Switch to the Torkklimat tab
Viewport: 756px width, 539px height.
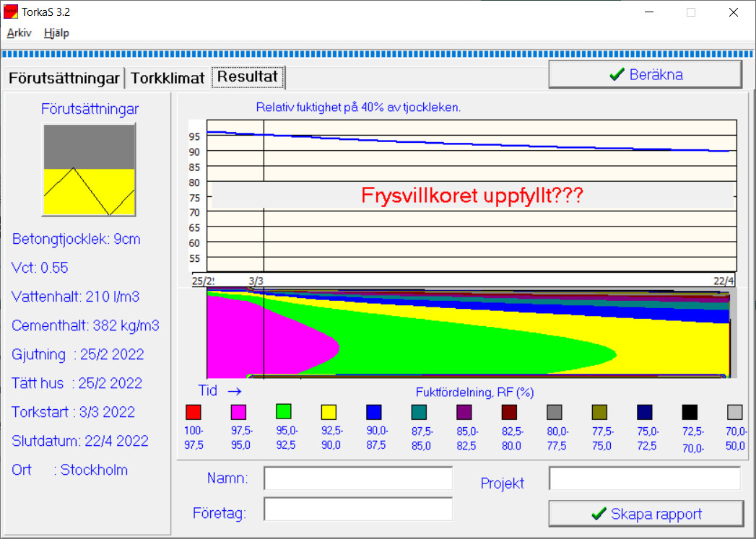(x=168, y=78)
